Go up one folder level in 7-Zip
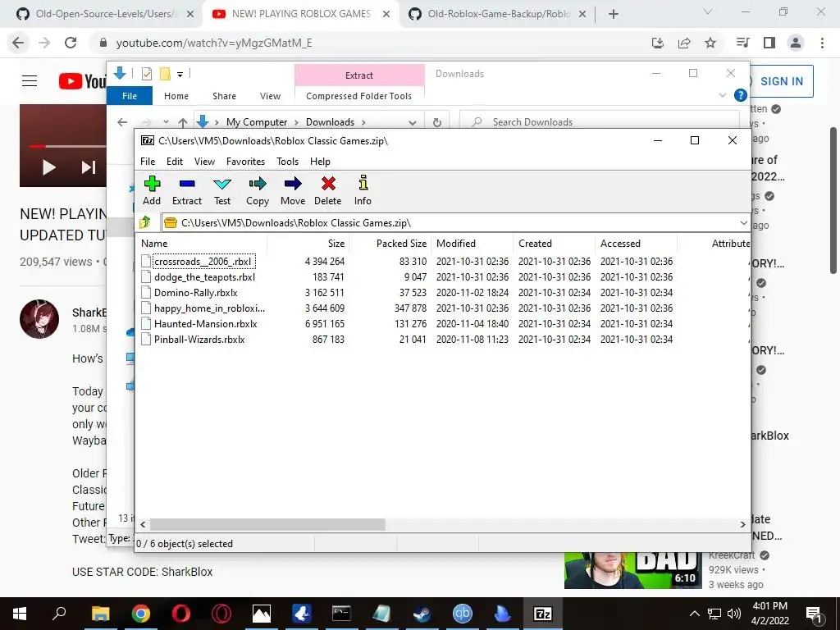The width and height of the screenshot is (840, 630). 145,222
